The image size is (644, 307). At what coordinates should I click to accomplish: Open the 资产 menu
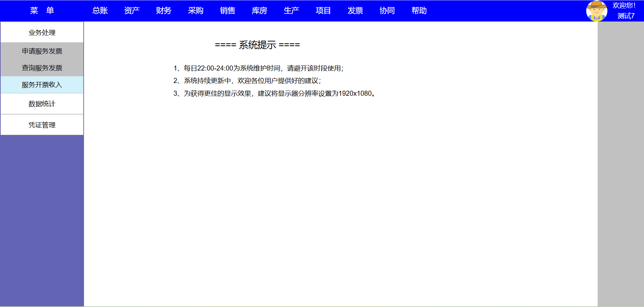click(x=132, y=11)
